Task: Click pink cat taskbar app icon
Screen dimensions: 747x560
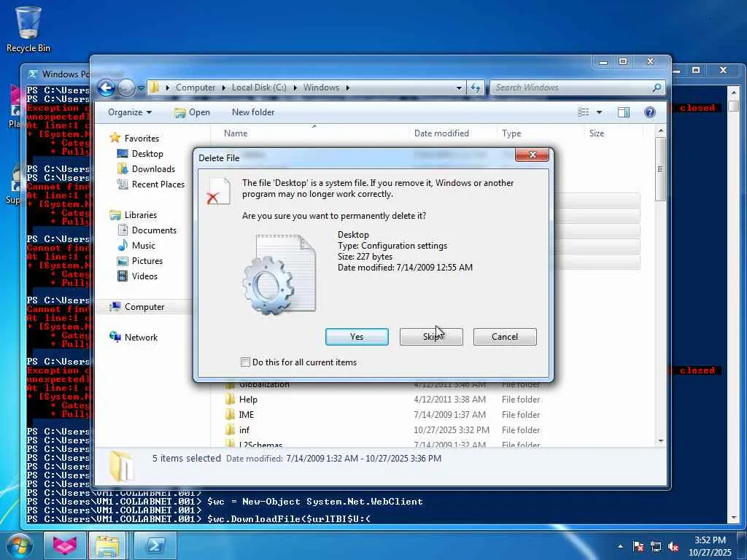Action: pyautogui.click(x=65, y=545)
